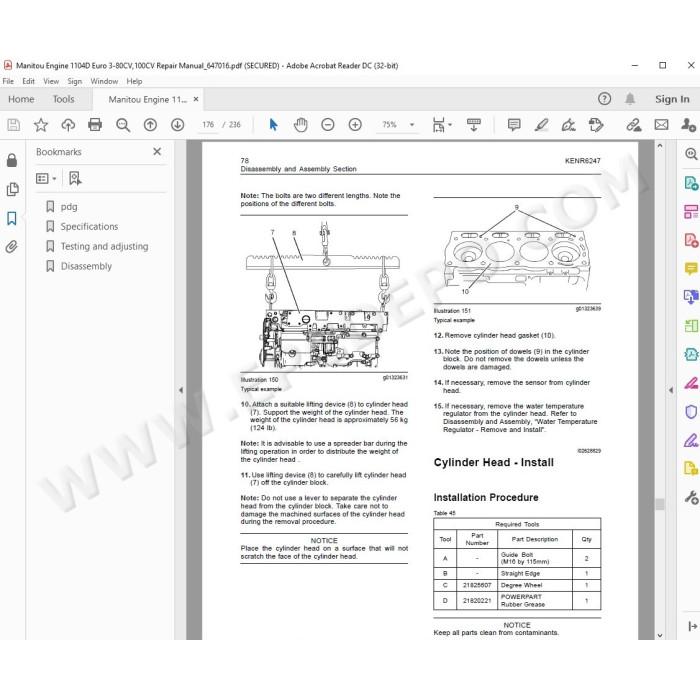Open the File menu
Image resolution: width=700 pixels, height=700 pixels.
pos(8,81)
